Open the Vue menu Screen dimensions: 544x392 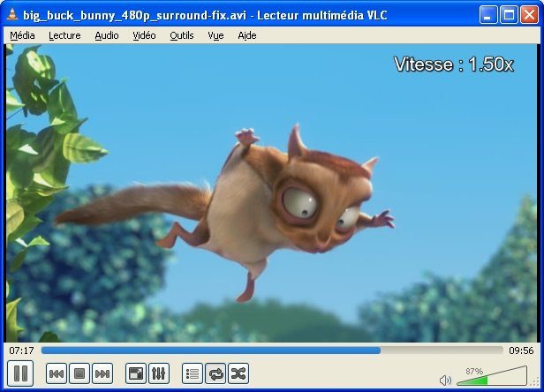tap(215, 35)
